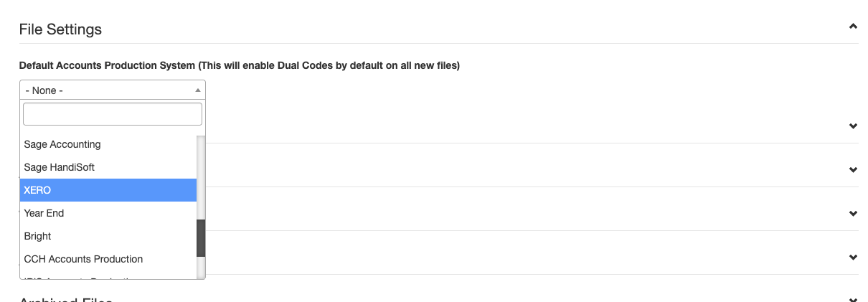
Task: Select the partially visible IRIS Accounts Production option
Action: [x=108, y=275]
